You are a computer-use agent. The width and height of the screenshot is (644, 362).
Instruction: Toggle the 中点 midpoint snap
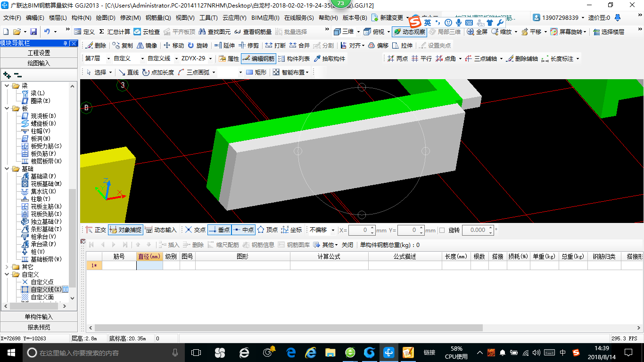(x=243, y=230)
